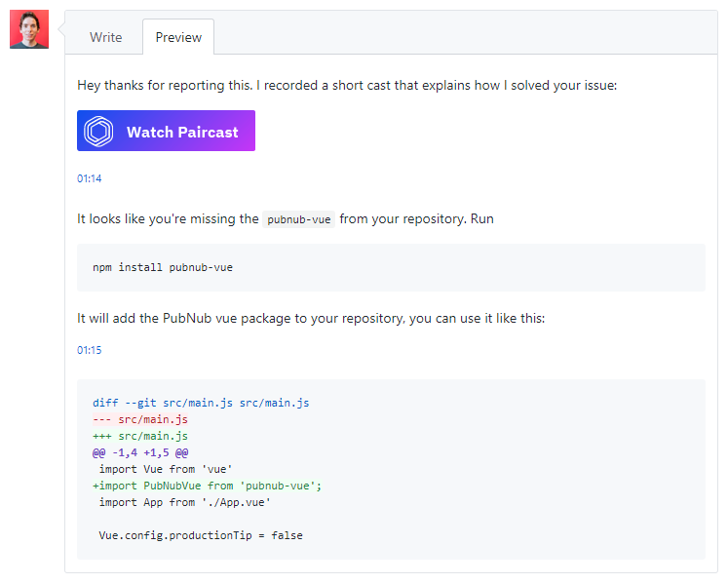Screen dimensions: 728x584
Task: Click the import Vue from 'vue' line
Action: point(166,469)
